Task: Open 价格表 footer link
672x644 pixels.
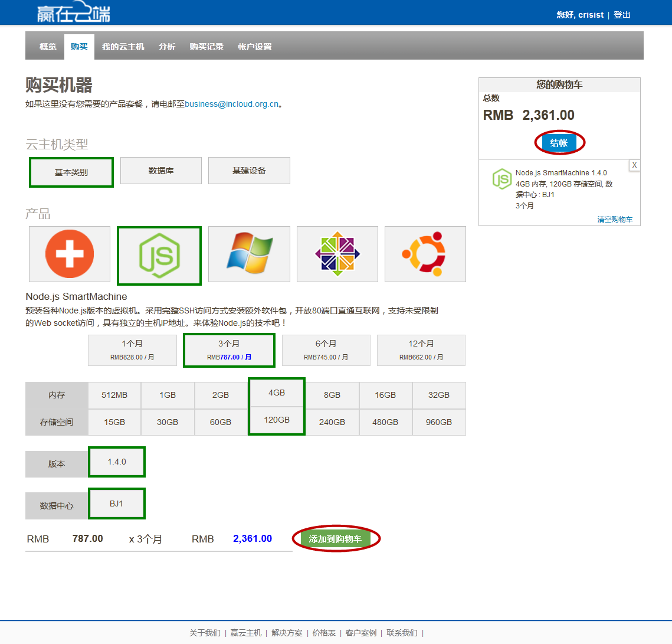Action: point(323,633)
